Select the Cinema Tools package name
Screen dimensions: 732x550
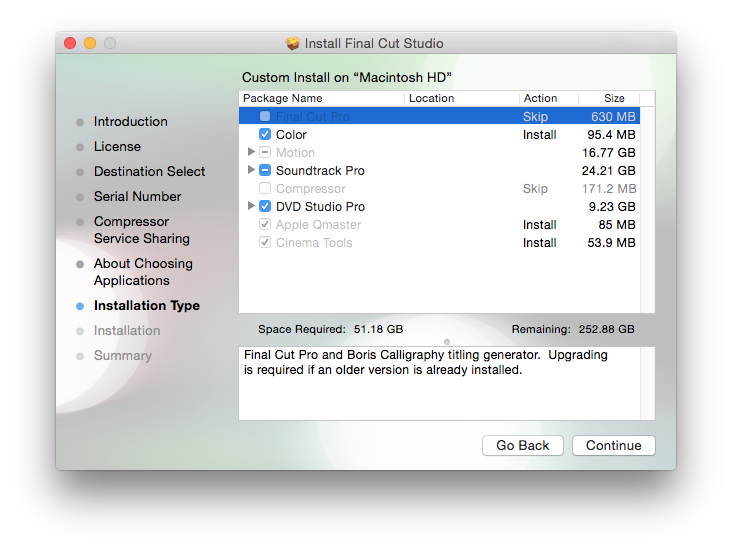pos(314,243)
